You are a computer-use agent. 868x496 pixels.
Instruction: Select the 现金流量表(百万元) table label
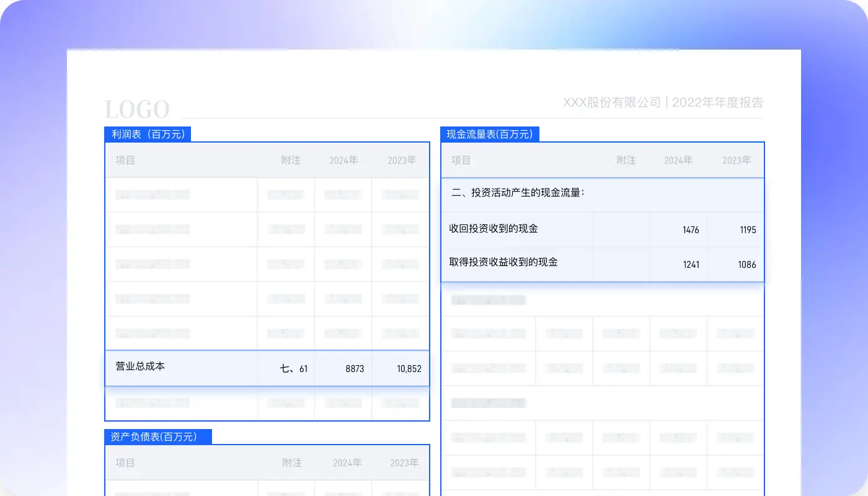point(490,134)
